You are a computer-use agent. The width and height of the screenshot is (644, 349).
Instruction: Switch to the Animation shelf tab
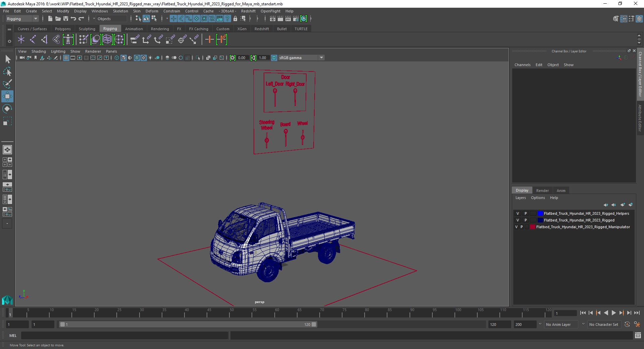tap(134, 29)
